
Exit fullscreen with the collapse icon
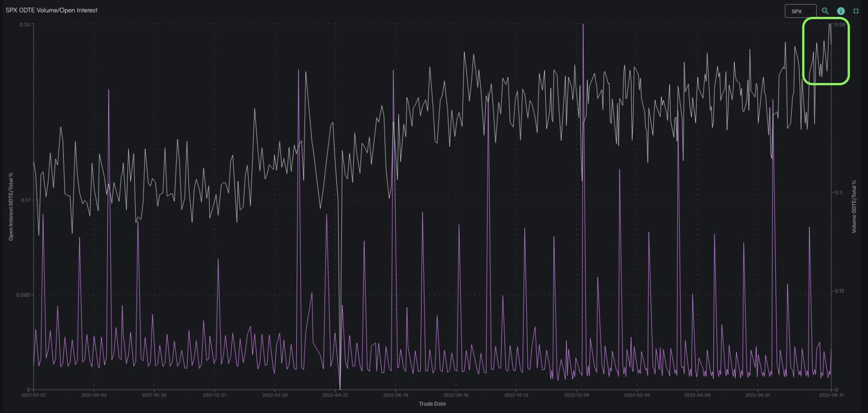[x=856, y=11]
